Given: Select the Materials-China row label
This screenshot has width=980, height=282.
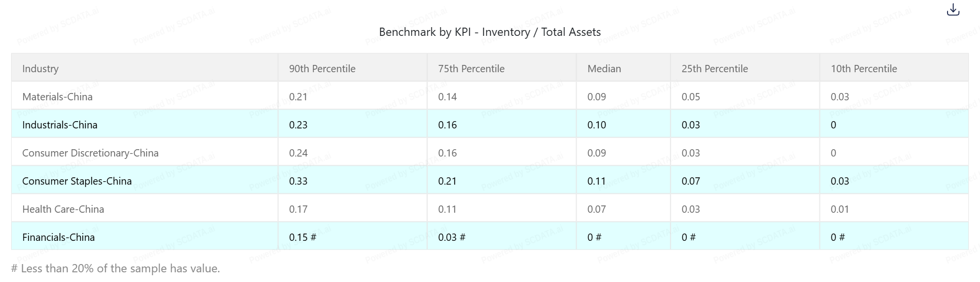Looking at the screenshot, I should tap(57, 97).
